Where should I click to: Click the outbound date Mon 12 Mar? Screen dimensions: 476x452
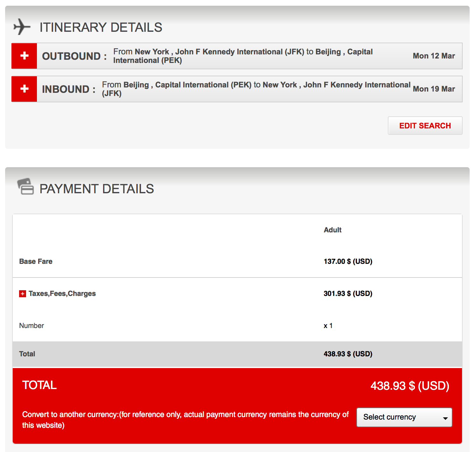434,56
